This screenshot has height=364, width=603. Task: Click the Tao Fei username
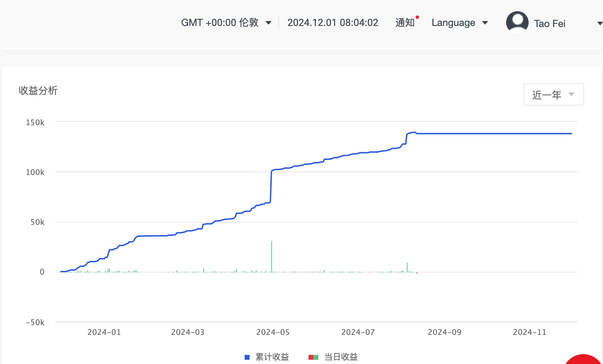(550, 23)
